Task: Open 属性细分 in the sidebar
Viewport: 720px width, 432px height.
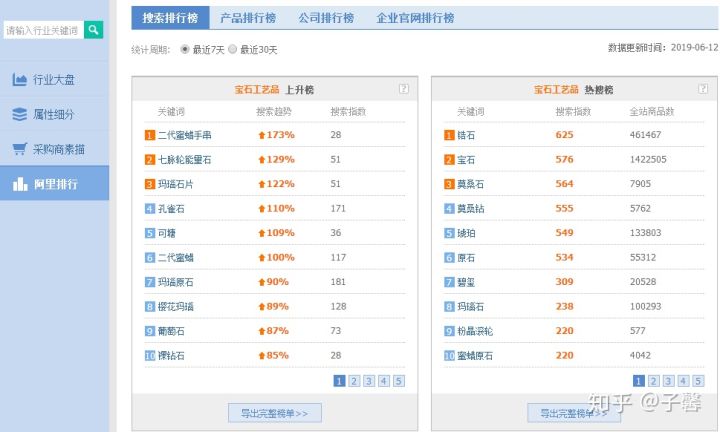Action: click(54, 114)
